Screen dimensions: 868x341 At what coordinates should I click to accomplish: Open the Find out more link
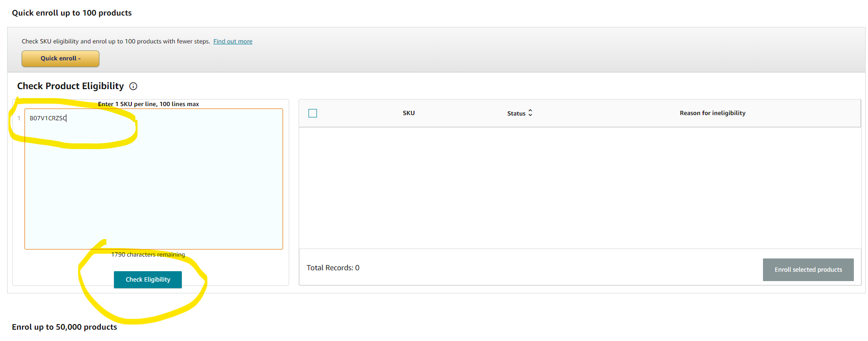click(x=233, y=42)
